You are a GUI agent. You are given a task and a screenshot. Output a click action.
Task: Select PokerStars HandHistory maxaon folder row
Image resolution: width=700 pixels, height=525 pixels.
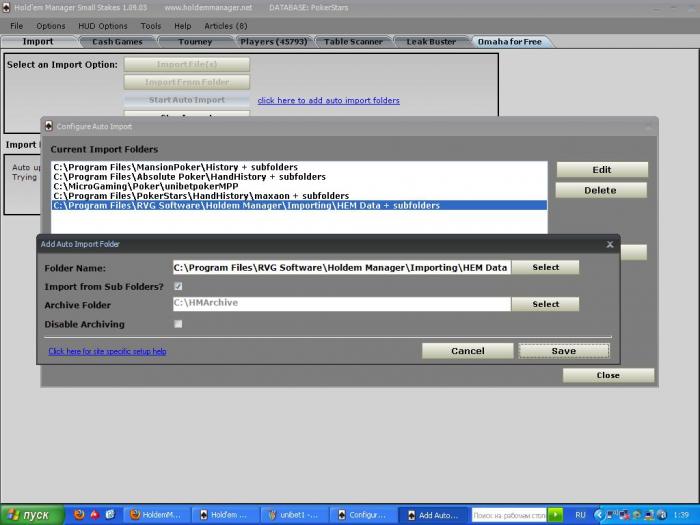[x=299, y=196]
